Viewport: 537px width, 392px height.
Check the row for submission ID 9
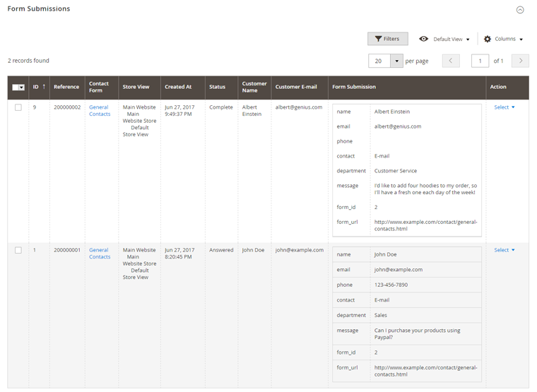18,107
